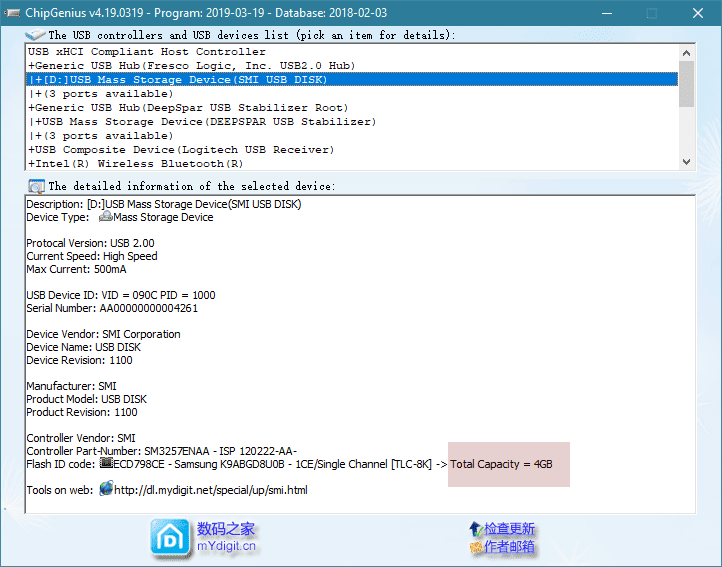722x567 pixels.
Task: Click the mYdigit.cn text link
Action: 226,546
